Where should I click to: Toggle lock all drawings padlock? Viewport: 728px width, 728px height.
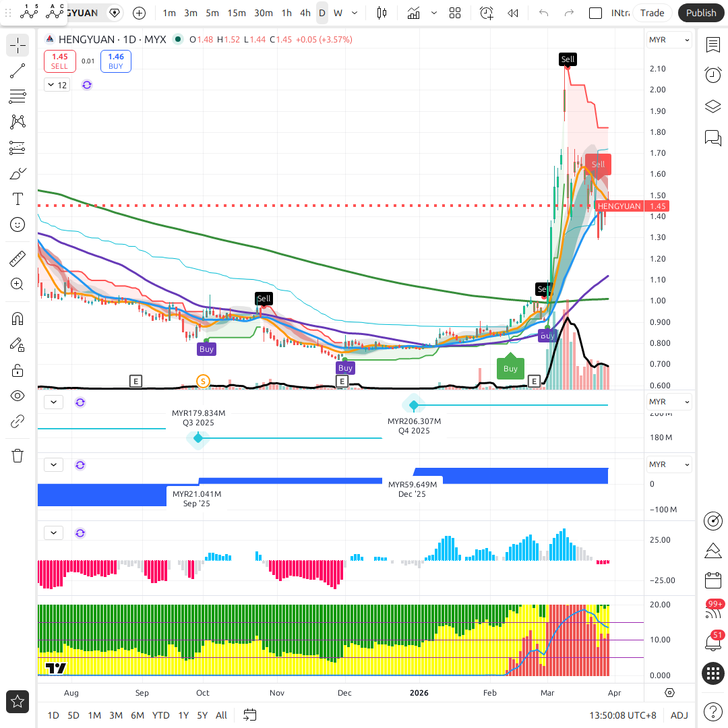18,370
